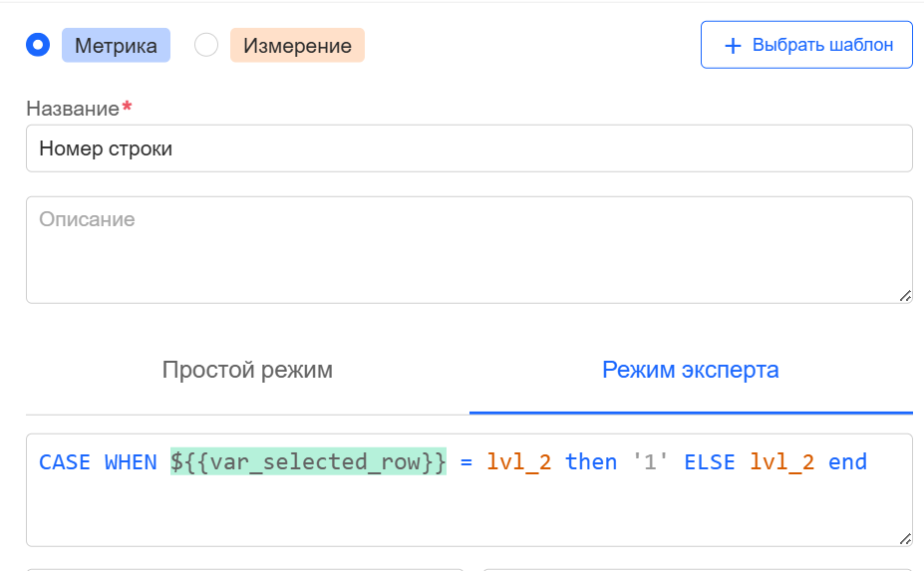Click the '1' string literal
924x571 pixels.
click(651, 462)
